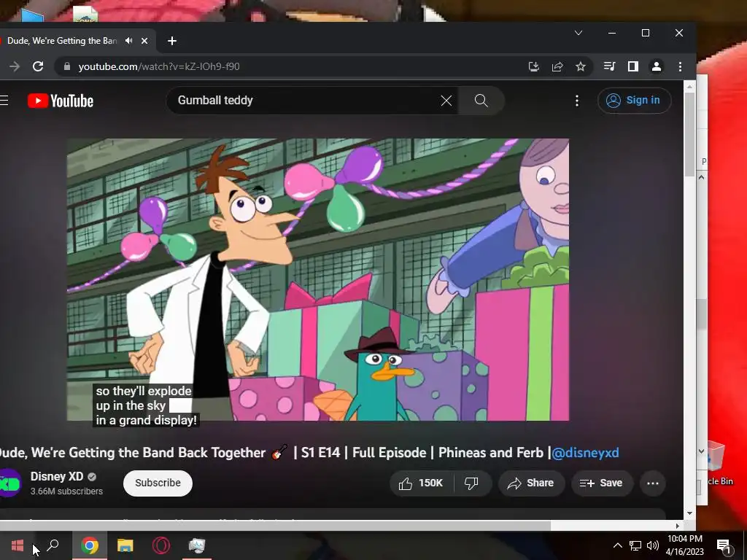Image resolution: width=747 pixels, height=560 pixels.
Task: Open YouTube hamburger guide menu
Action: 4,101
